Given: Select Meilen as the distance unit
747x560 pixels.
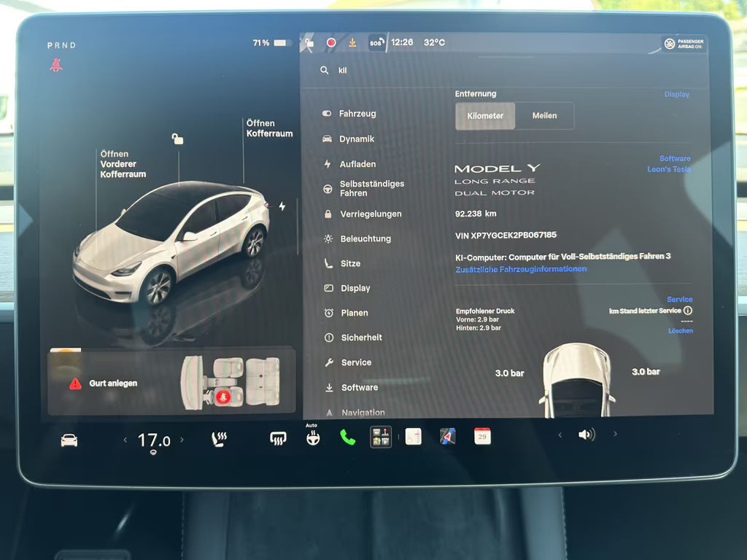Looking at the screenshot, I should (544, 116).
